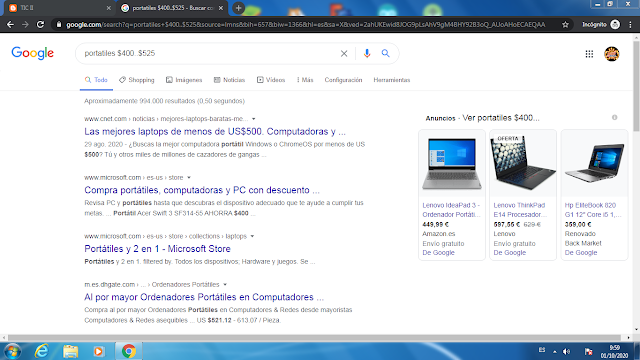
Task: Expand the microsoft.com store result arrow
Action: click(x=189, y=178)
